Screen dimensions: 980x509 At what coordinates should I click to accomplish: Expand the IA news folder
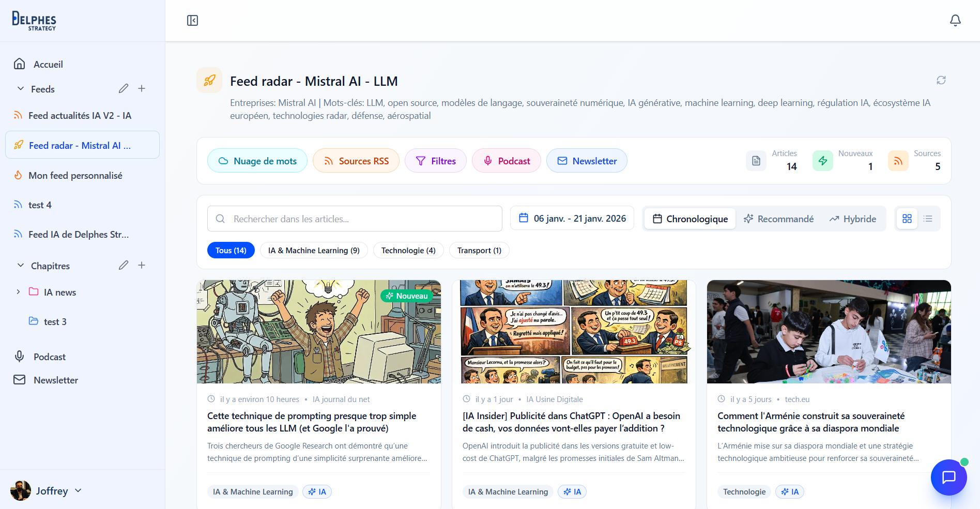(x=19, y=292)
